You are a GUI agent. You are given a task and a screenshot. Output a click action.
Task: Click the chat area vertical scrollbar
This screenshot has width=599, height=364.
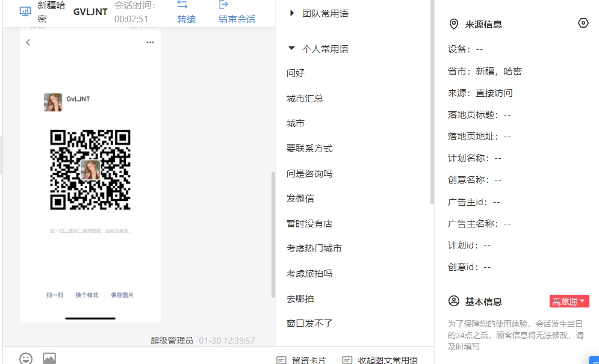273,235
